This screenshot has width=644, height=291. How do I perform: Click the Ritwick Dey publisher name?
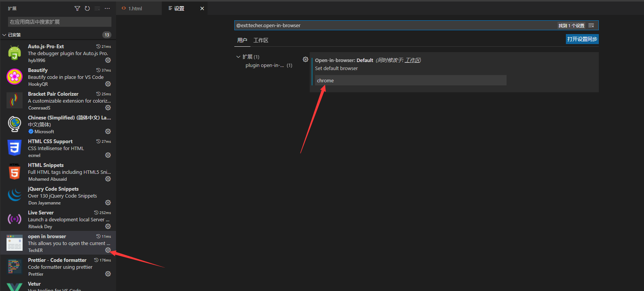(40, 226)
